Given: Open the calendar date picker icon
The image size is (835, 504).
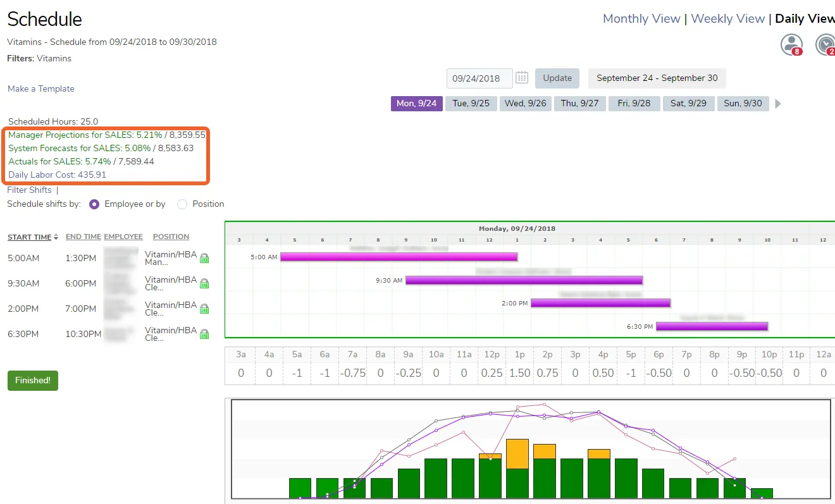Looking at the screenshot, I should (x=522, y=78).
